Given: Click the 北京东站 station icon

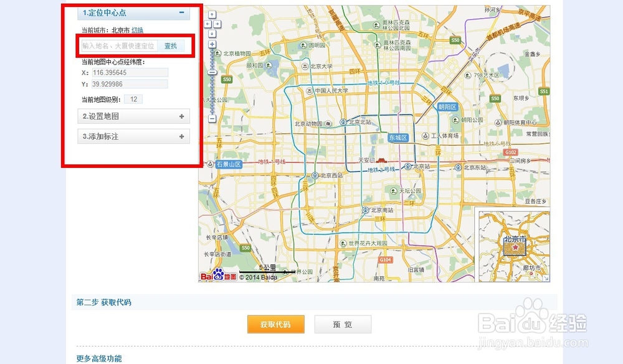Looking at the screenshot, I should pos(458,167).
